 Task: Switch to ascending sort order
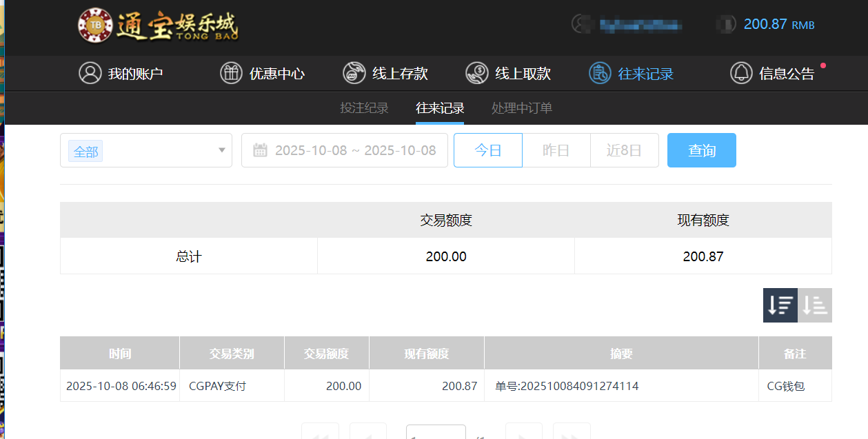[x=815, y=305]
